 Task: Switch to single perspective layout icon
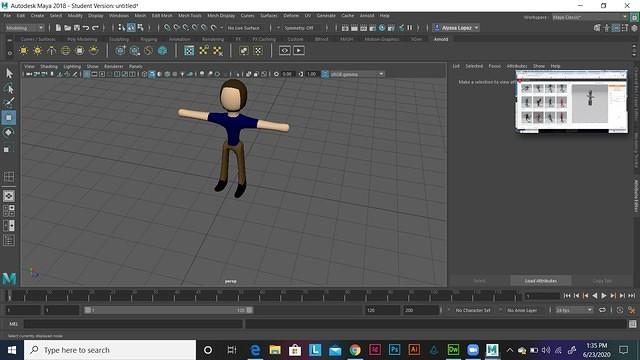point(9,196)
